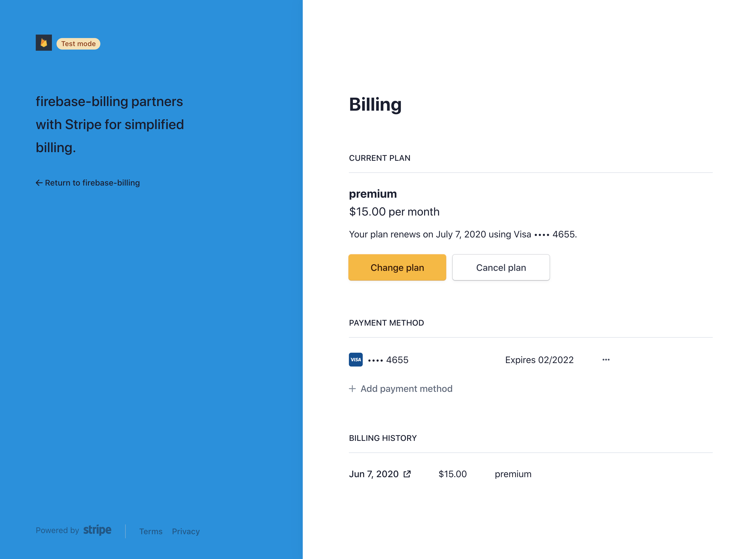Click the Billing page heading
Viewport: 756px width, 559px height.
(375, 105)
